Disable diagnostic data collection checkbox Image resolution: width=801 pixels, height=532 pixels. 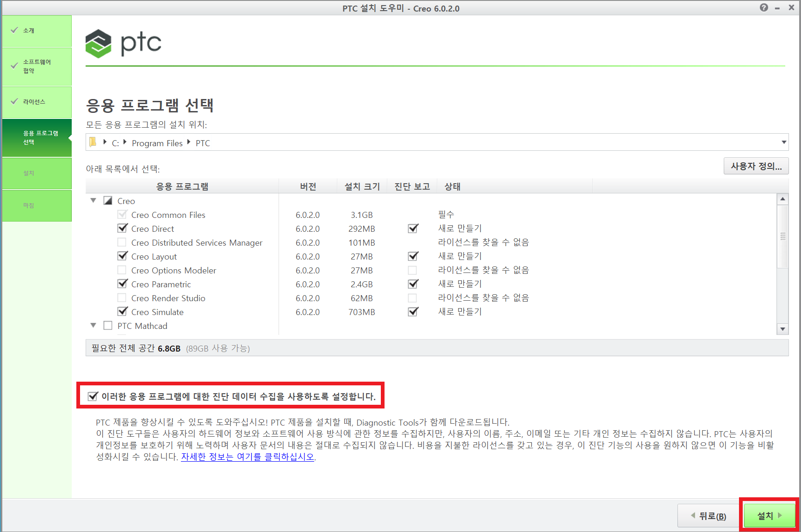tap(93, 396)
